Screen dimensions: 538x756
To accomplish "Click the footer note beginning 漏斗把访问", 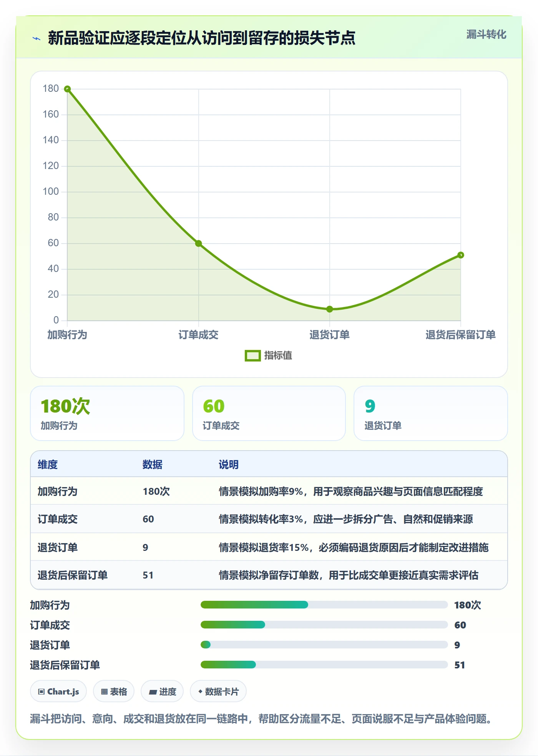I will coord(261,719).
